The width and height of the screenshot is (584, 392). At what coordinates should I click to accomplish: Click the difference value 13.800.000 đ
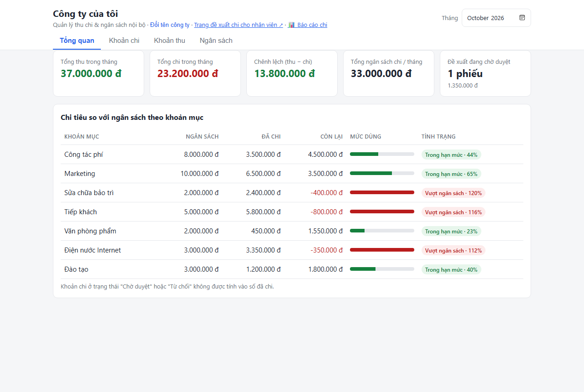285,73
